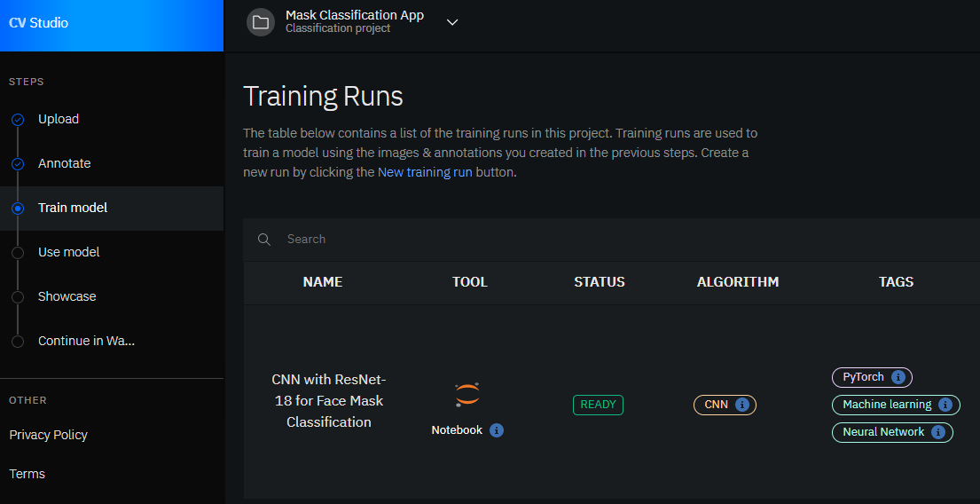Open the Use model step
The height and width of the screenshot is (504, 980).
(69, 252)
